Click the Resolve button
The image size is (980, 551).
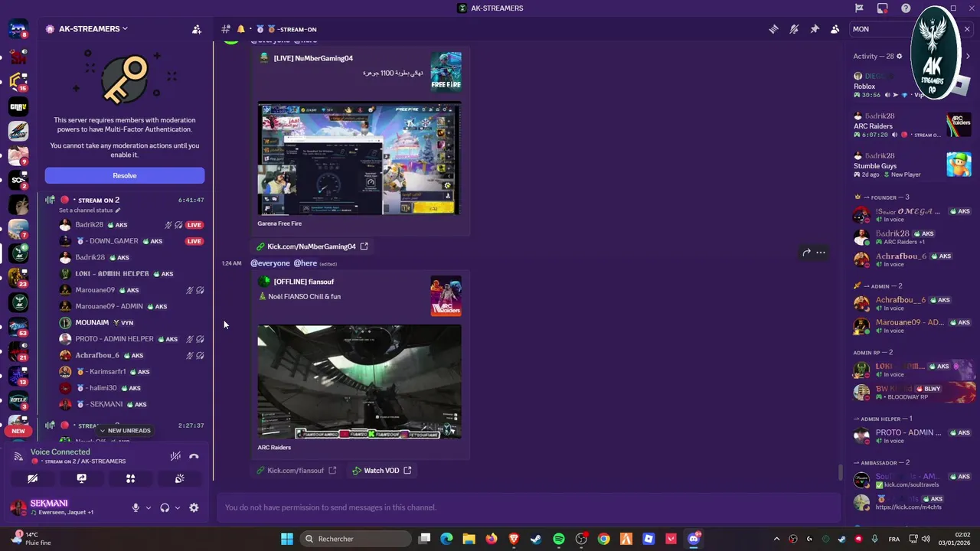tap(125, 175)
